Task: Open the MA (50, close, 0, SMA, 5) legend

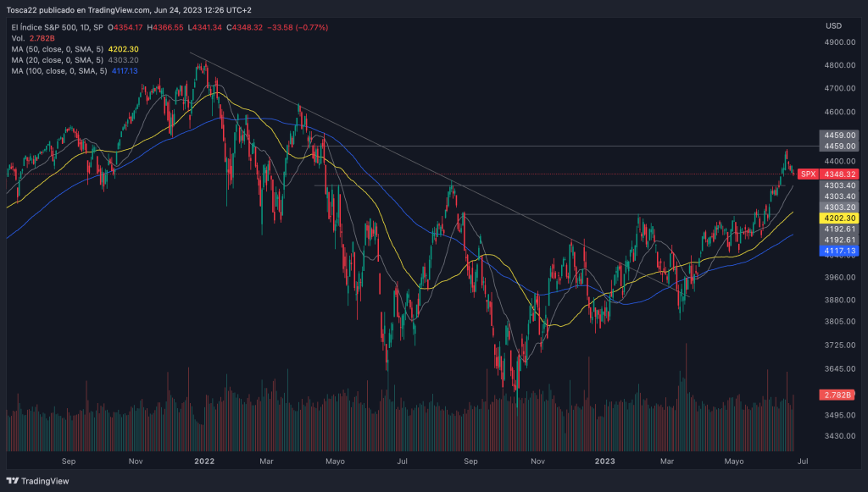Action: [58, 49]
